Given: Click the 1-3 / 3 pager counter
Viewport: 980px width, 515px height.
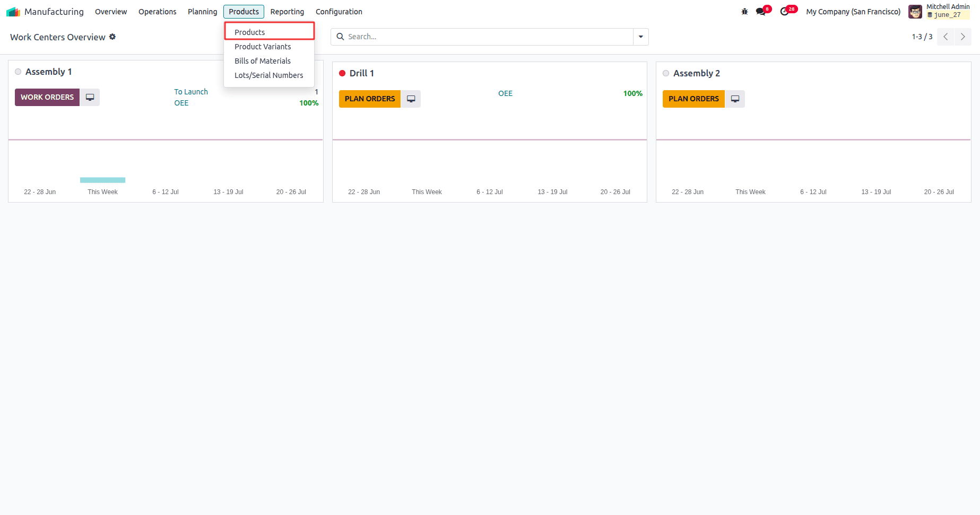Looking at the screenshot, I should [922, 37].
